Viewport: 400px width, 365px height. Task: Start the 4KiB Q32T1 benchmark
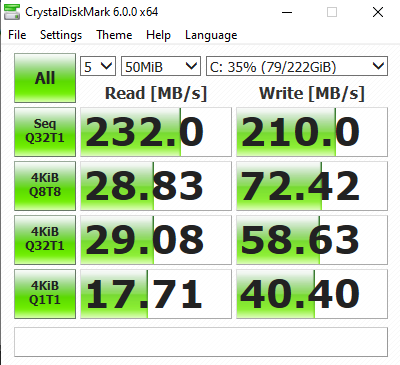pos(45,240)
